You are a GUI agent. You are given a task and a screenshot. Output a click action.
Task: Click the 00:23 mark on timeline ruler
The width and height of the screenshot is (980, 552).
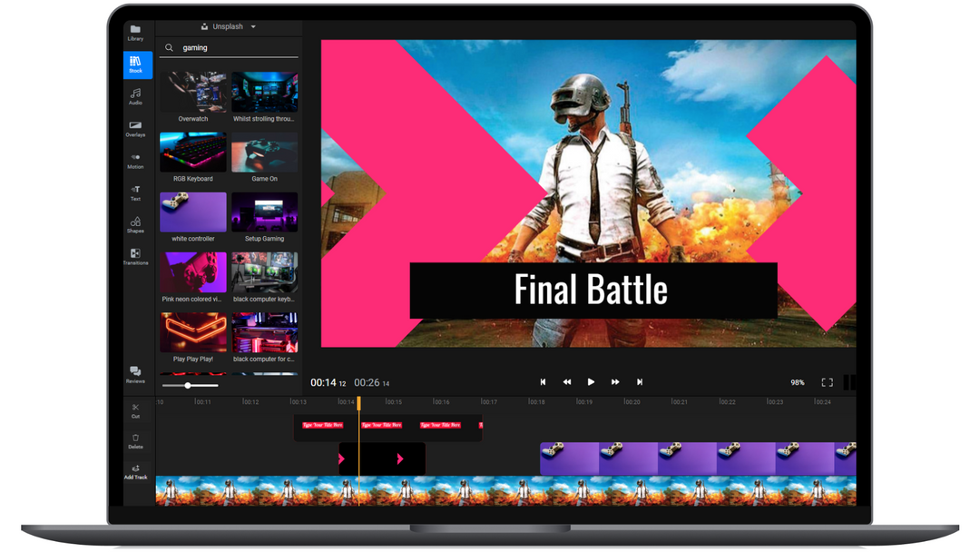click(775, 402)
